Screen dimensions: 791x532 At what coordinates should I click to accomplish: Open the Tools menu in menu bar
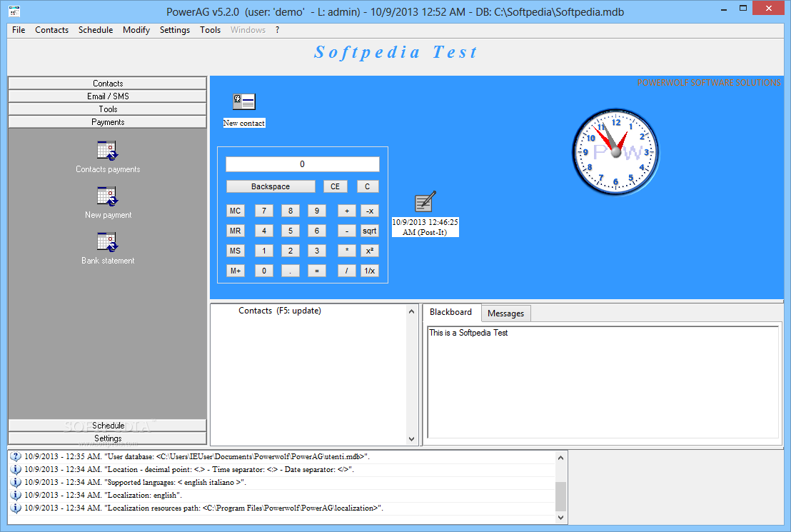[x=210, y=30]
